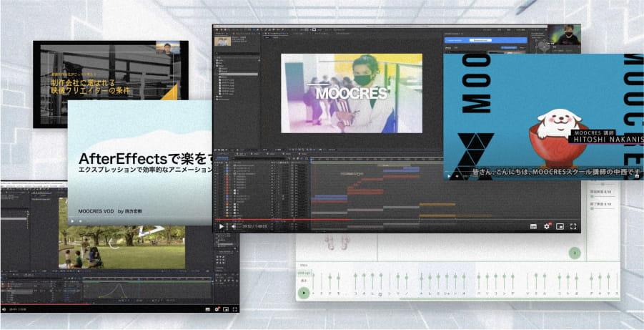Click the 39:32 / 1:48:03 time display
This screenshot has height=330, width=644.
point(254,226)
